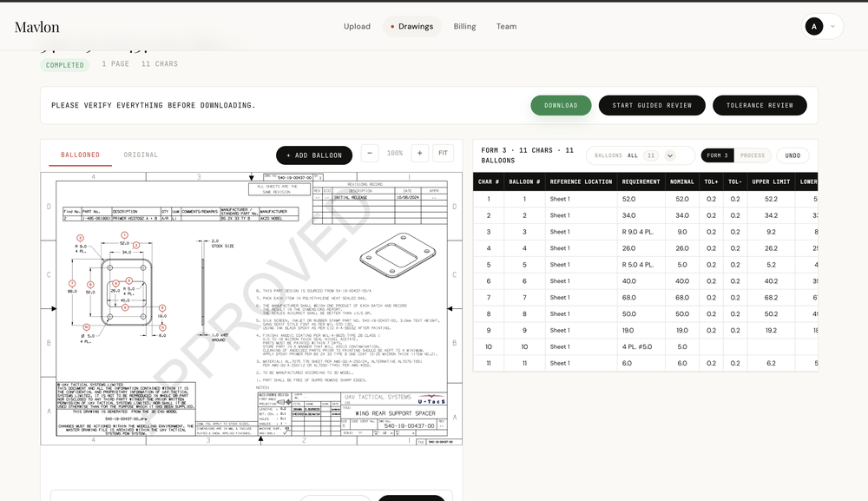Click balloon 10 near ø 5.0 callout
This screenshot has height=501, width=868.
[x=86, y=327]
